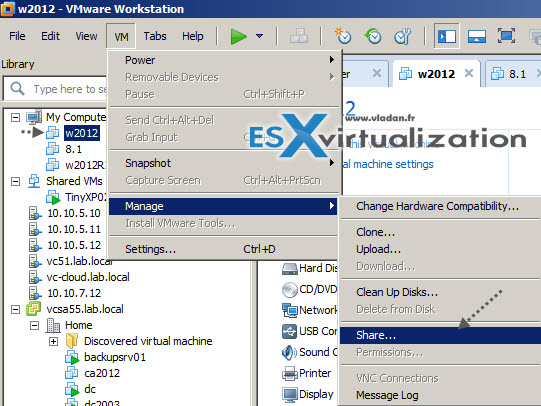Click My Computer icon in library
This screenshot has width=541, height=406.
pyautogui.click(x=34, y=117)
